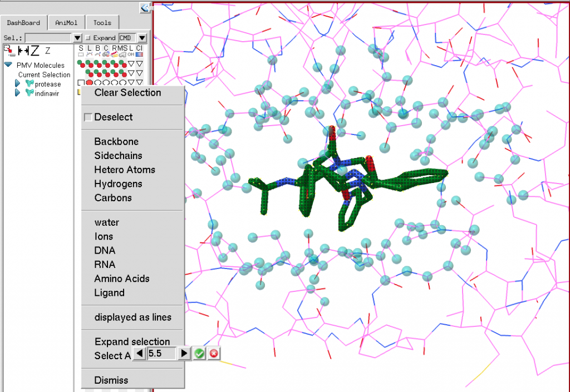Click the molecular surface icon under MS
The width and height of the screenshot is (570, 392).
(x=122, y=54)
